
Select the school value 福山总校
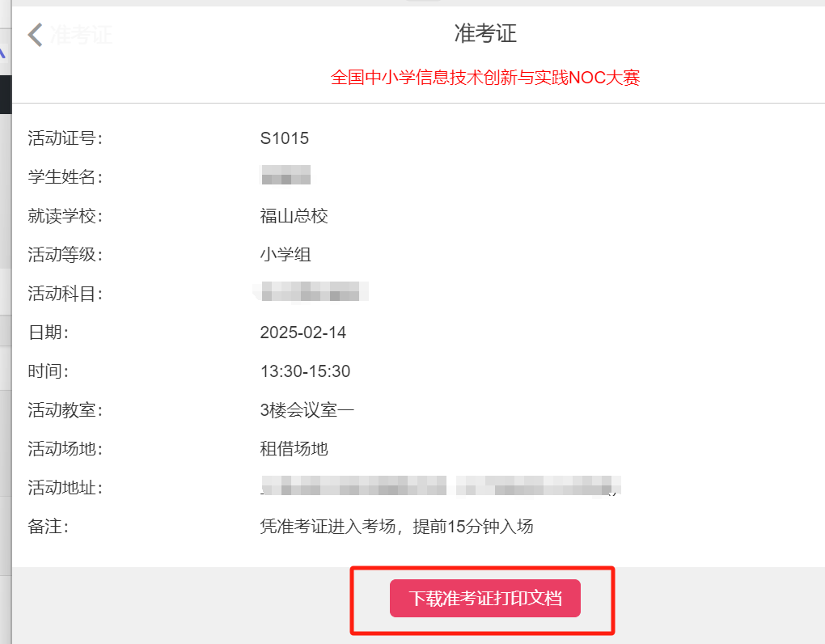point(294,216)
